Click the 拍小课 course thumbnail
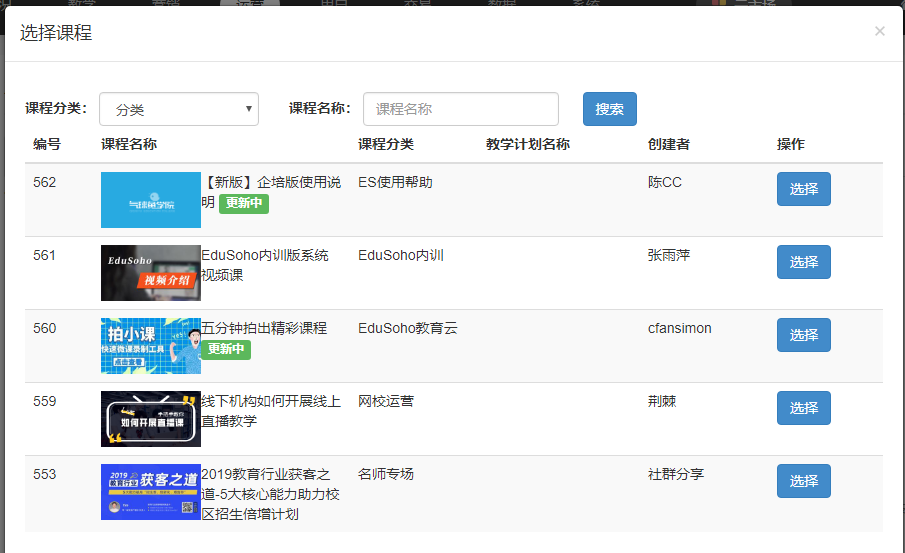905x553 pixels. point(150,346)
